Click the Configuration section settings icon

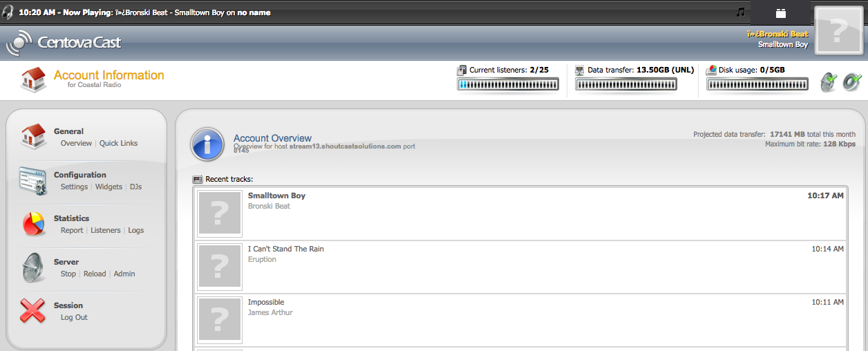(x=32, y=180)
